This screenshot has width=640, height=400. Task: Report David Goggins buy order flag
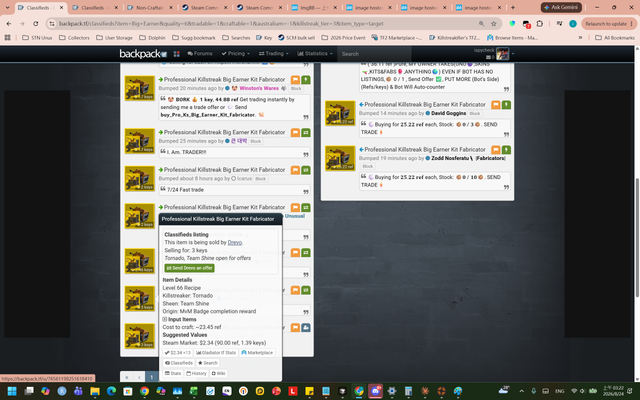click(496, 105)
